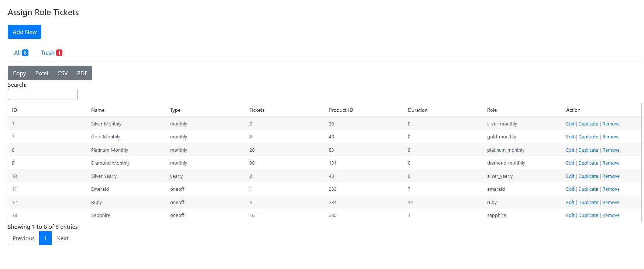Export the table as CSV

coord(62,73)
